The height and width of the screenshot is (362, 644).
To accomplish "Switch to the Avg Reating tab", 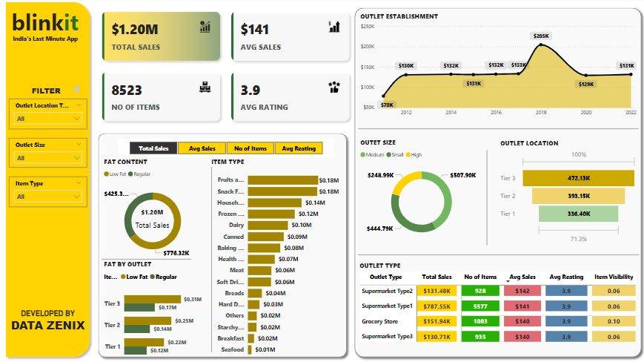I will point(299,148).
